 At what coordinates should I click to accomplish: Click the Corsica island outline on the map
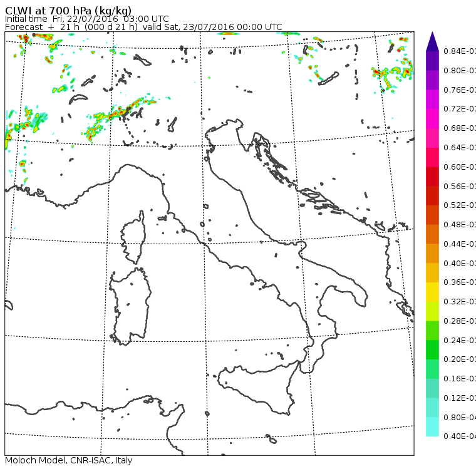pos(133,237)
